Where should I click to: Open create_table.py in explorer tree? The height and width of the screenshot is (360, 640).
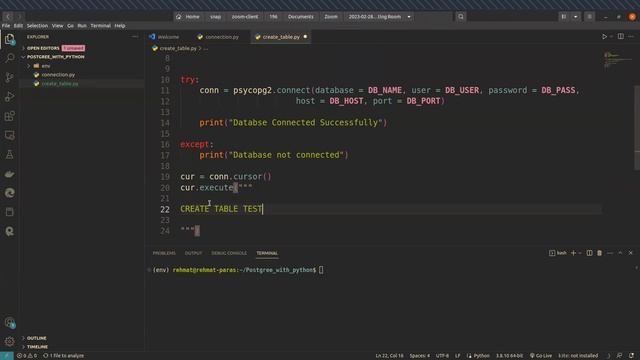[60, 84]
